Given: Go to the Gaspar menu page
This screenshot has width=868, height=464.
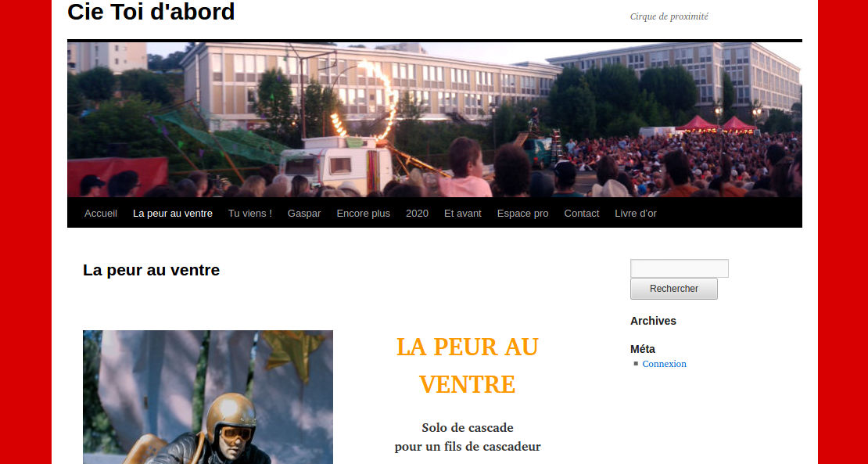Looking at the screenshot, I should [x=304, y=213].
